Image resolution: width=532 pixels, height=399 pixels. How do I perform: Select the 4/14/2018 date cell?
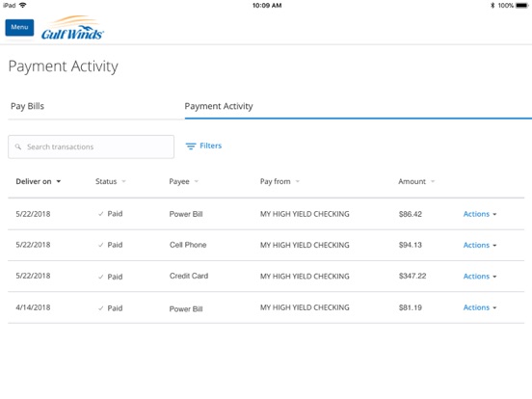(x=33, y=307)
